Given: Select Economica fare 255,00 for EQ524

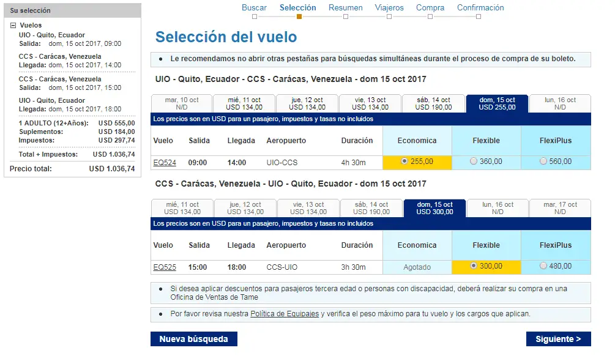Looking at the screenshot, I should [x=404, y=161].
